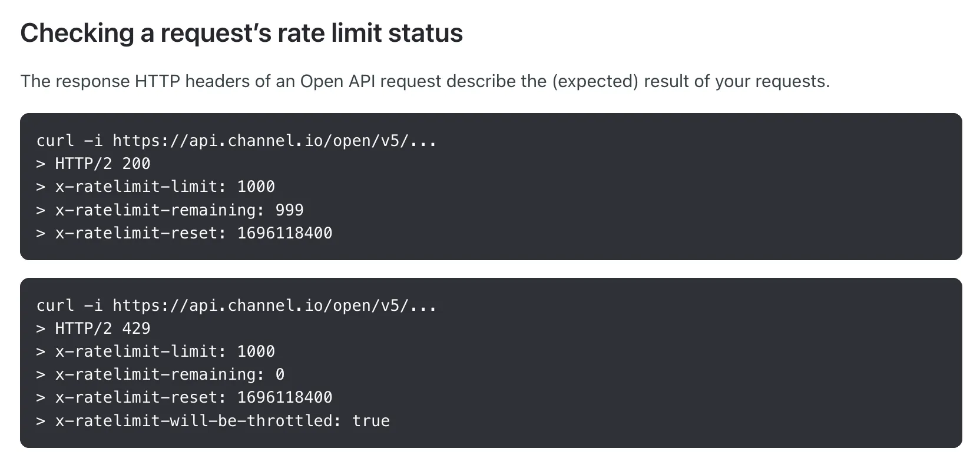The image size is (980, 458).
Task: Click the paragraph about response HTTP headers
Action: (x=425, y=81)
